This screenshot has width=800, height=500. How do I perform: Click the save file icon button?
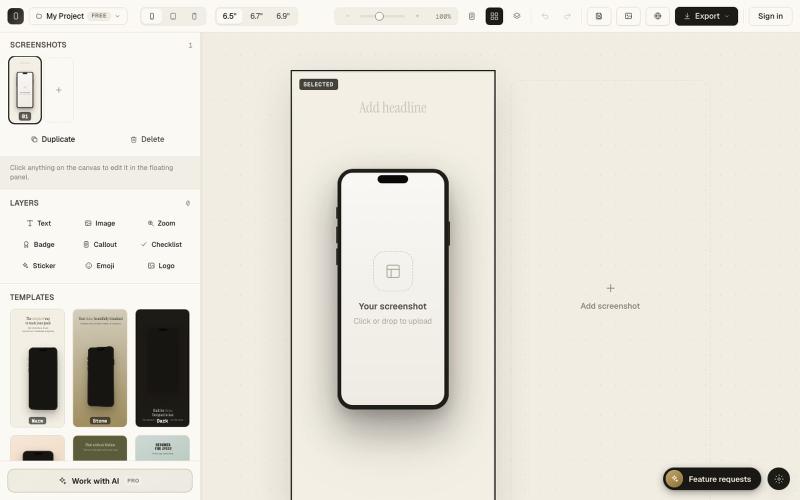pos(599,16)
